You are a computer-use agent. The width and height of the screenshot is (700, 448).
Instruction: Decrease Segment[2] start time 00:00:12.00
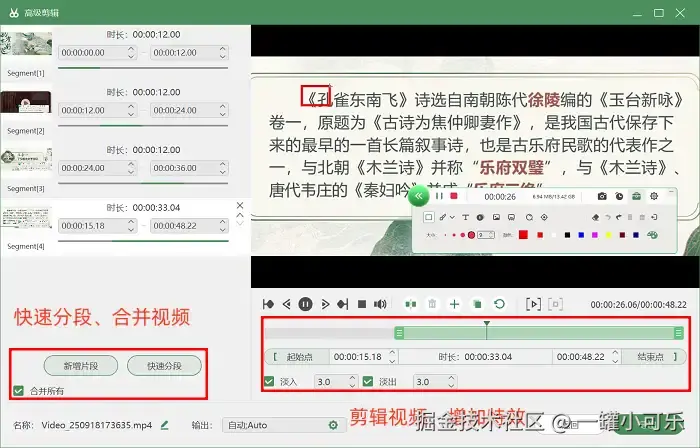[131, 114]
